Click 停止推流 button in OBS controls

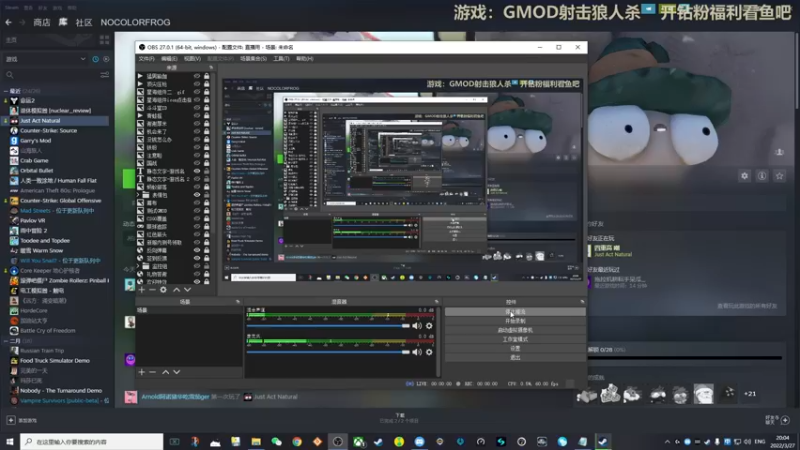[515, 312]
